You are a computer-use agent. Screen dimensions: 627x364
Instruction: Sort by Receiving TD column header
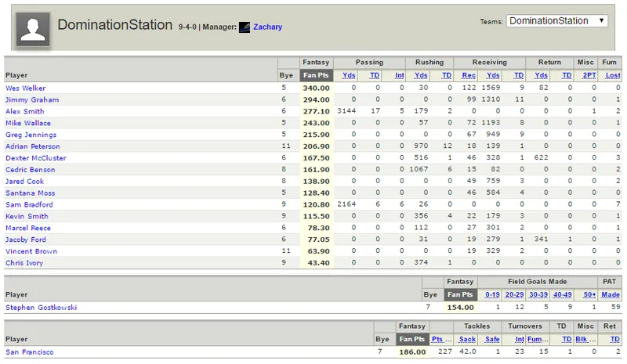[x=519, y=75]
